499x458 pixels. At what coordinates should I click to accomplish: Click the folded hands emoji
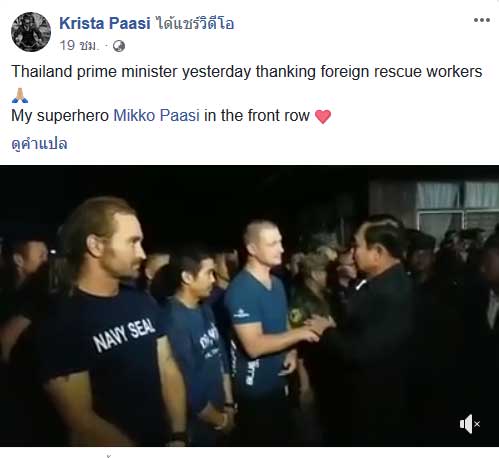20,95
